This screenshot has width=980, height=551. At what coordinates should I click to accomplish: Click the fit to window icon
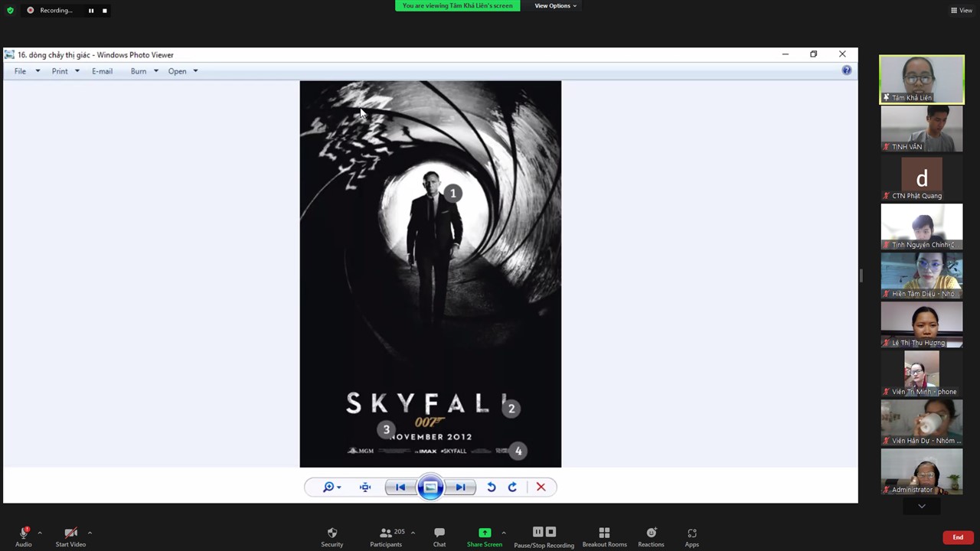[x=365, y=487]
